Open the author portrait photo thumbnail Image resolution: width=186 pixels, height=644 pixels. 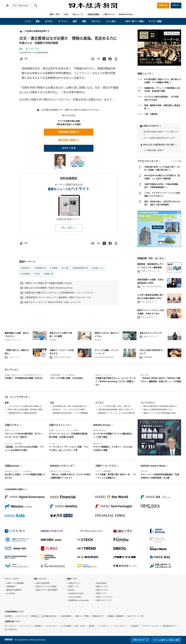click(x=60, y=161)
